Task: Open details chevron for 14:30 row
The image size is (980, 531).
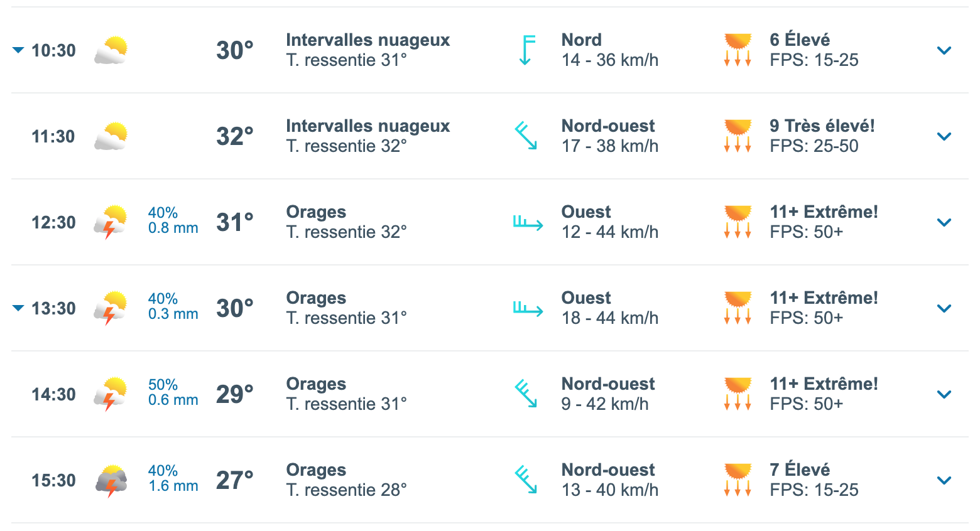Action: click(x=944, y=394)
